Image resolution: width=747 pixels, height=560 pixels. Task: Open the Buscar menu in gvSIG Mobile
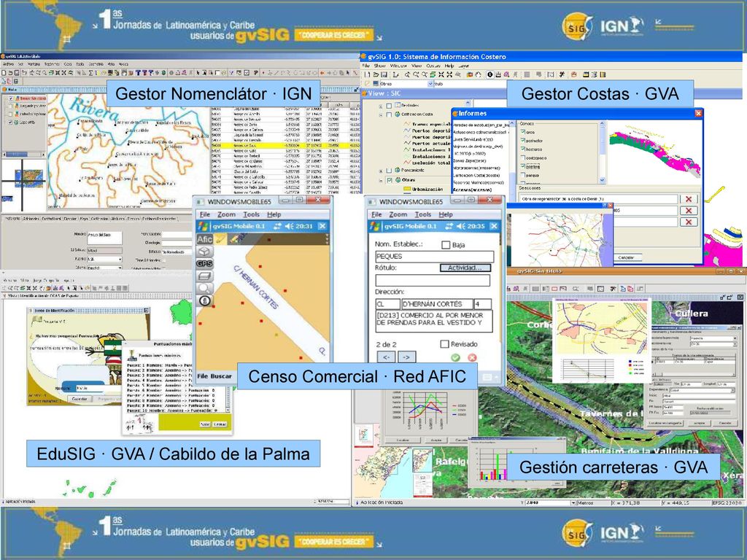(x=220, y=376)
